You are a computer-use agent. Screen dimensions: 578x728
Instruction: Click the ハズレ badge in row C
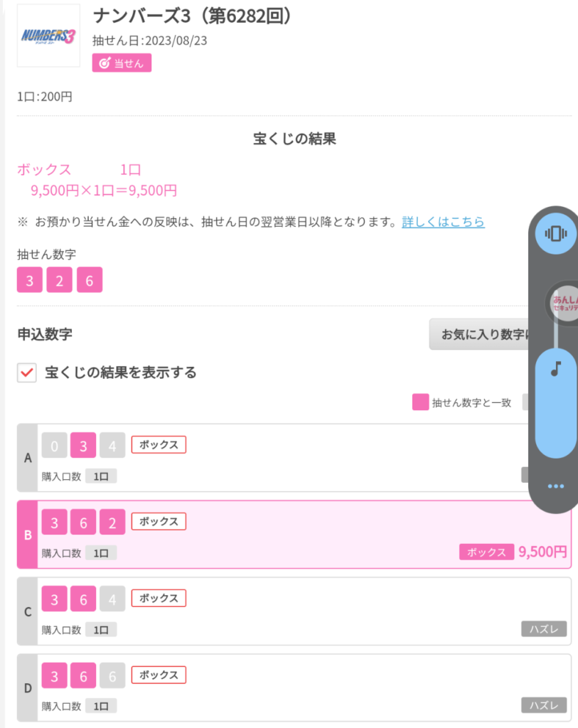[544, 628]
